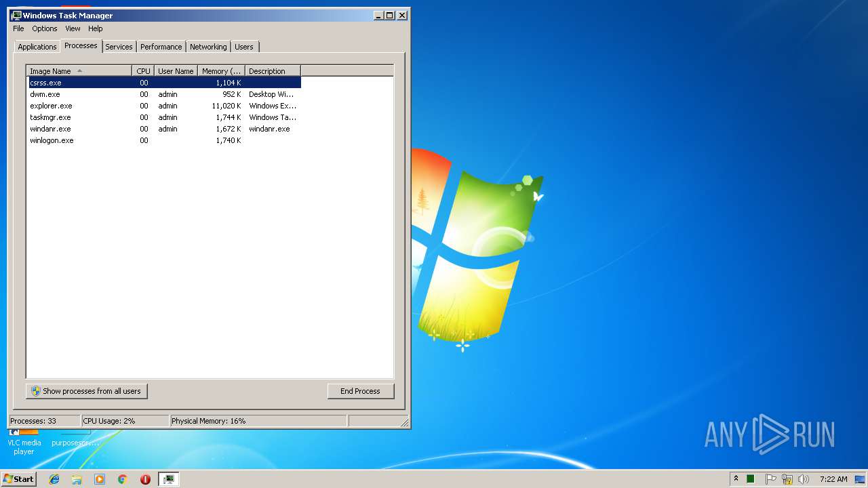
Task: Open the View menu
Action: point(73,28)
